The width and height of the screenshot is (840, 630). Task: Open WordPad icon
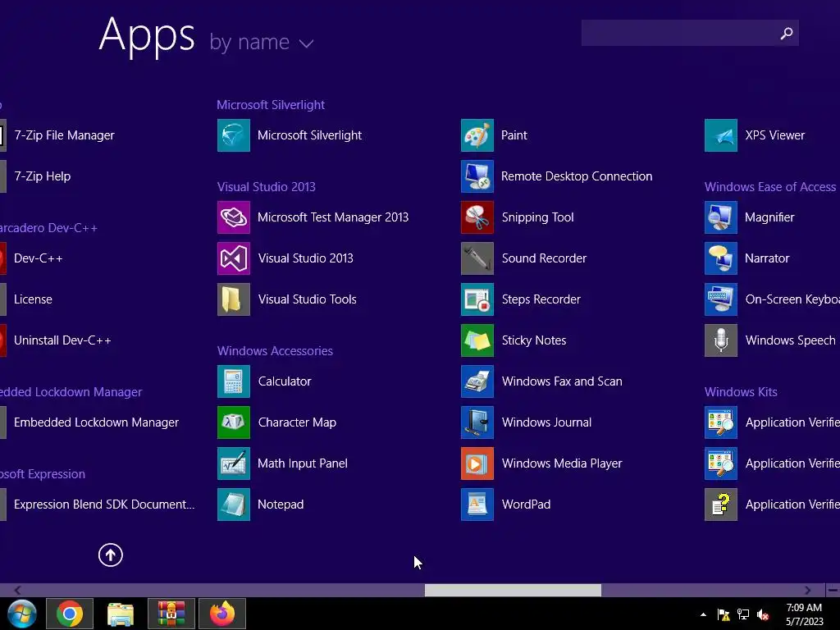coord(477,504)
